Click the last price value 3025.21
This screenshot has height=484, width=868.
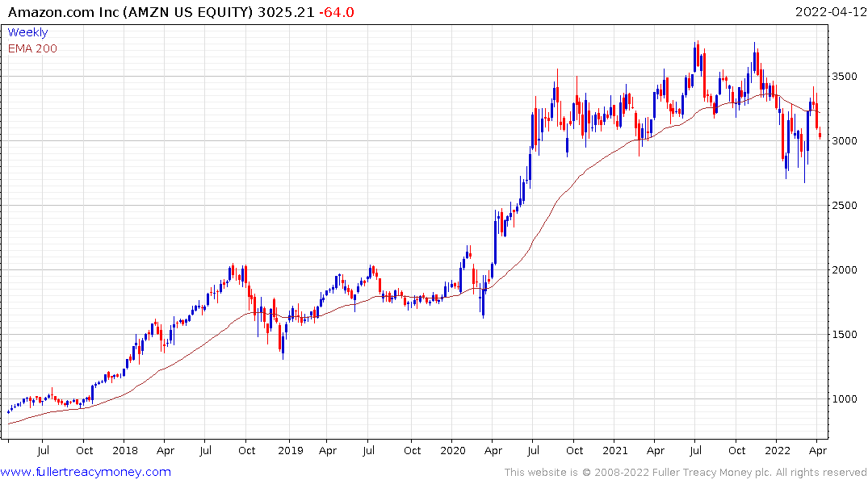[x=286, y=12]
